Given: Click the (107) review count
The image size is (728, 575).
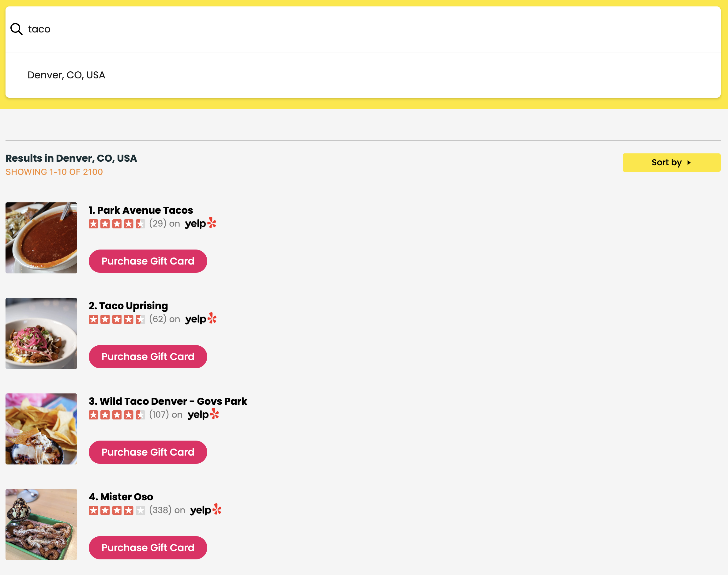Looking at the screenshot, I should click(159, 415).
